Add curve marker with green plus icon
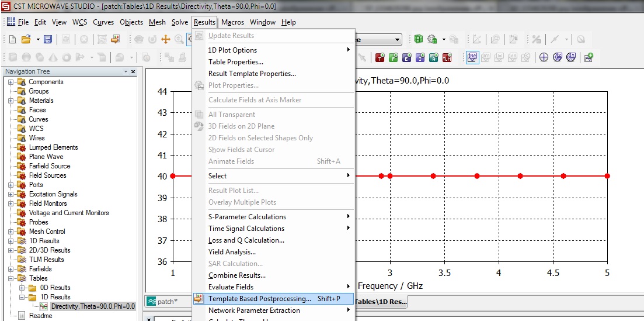 (x=589, y=58)
